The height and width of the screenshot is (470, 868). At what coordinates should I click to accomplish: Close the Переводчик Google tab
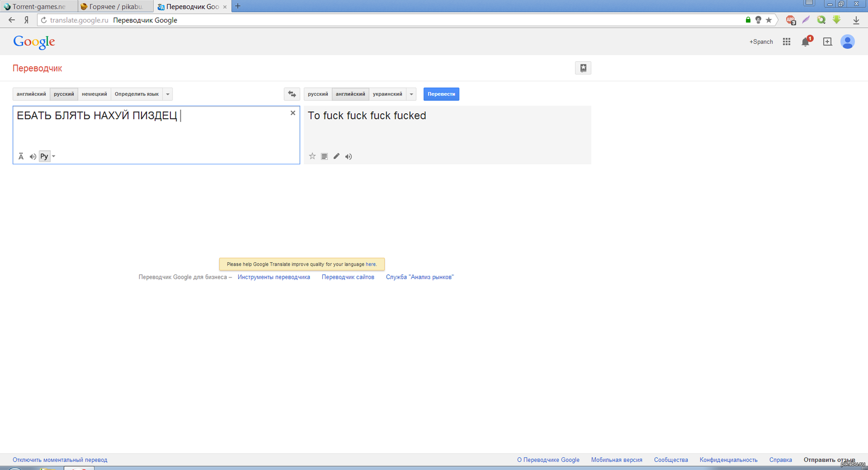[225, 7]
